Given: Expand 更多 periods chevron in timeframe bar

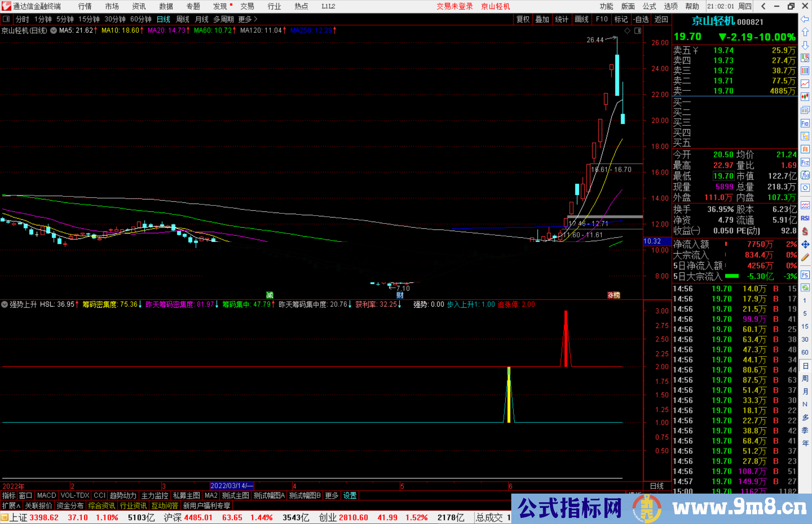Looking at the screenshot, I should [256, 19].
